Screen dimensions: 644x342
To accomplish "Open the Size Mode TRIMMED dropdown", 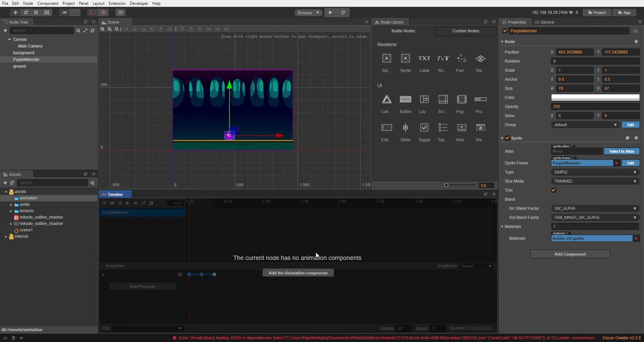I will 595,181.
